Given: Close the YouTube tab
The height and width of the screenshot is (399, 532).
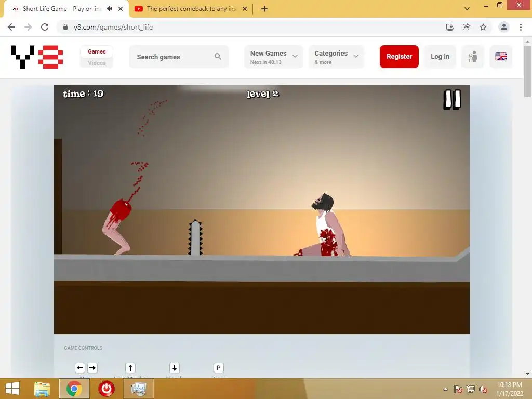Looking at the screenshot, I should coord(245,9).
